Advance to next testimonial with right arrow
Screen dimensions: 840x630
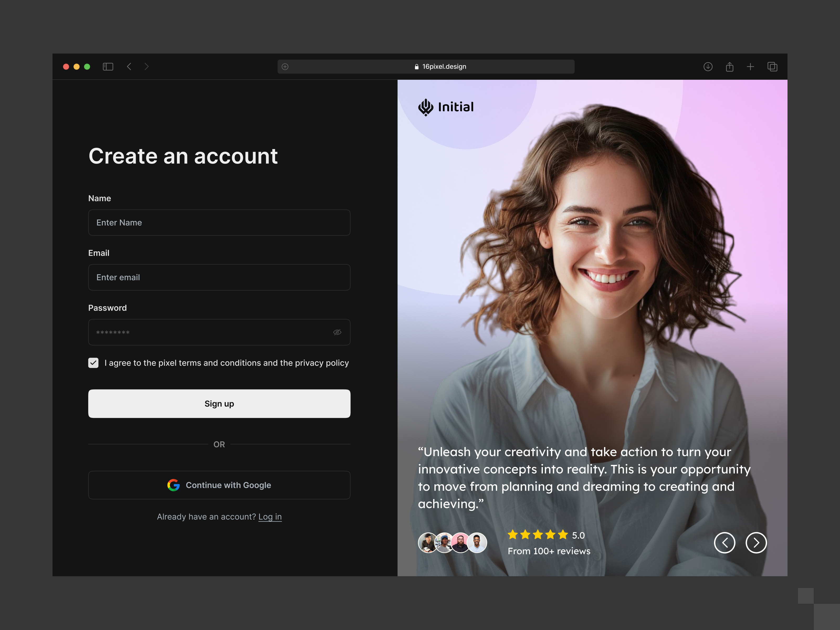757,543
